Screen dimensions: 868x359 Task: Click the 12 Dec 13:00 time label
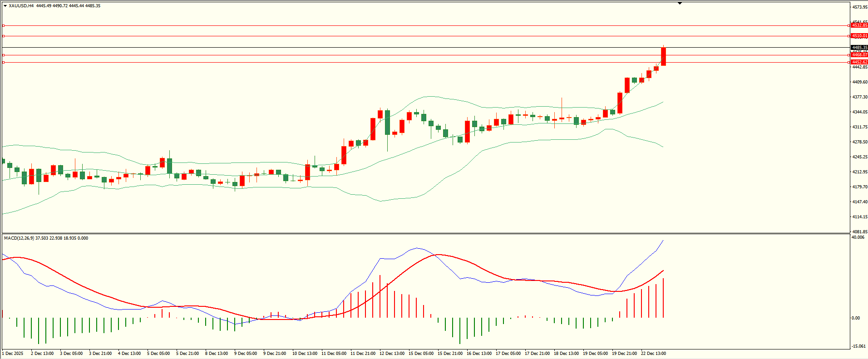392,354
